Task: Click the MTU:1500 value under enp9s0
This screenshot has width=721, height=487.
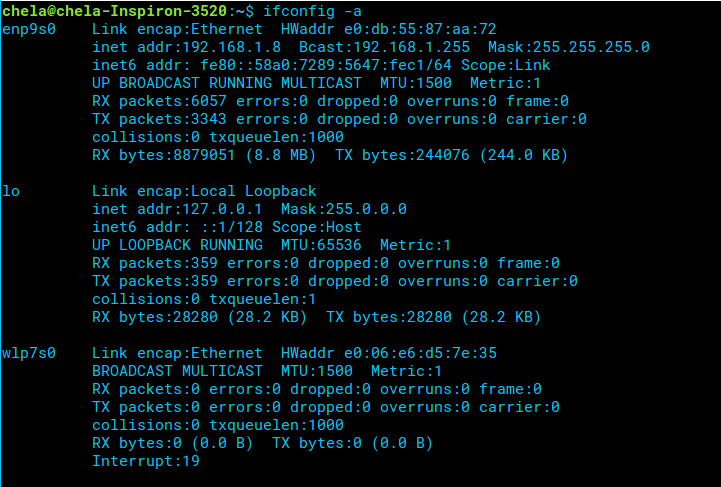Action: coord(416,83)
